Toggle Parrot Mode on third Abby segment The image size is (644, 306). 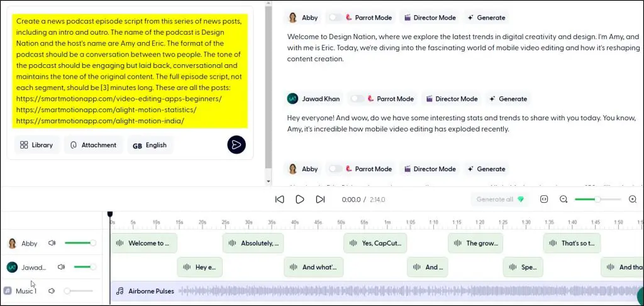336,169
